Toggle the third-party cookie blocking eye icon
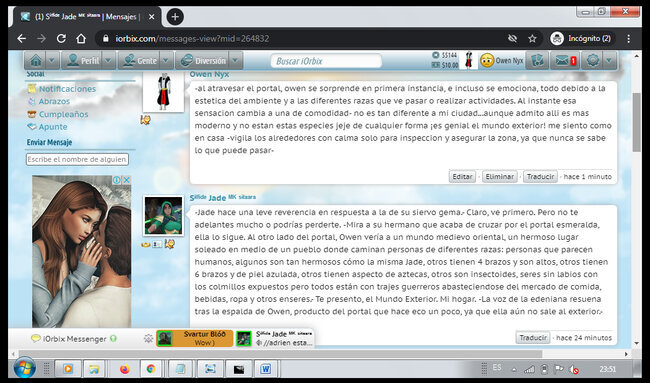The image size is (650, 383). point(512,39)
